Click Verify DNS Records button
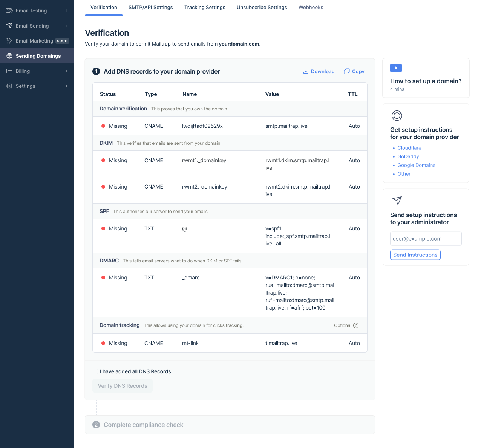 tap(123, 386)
